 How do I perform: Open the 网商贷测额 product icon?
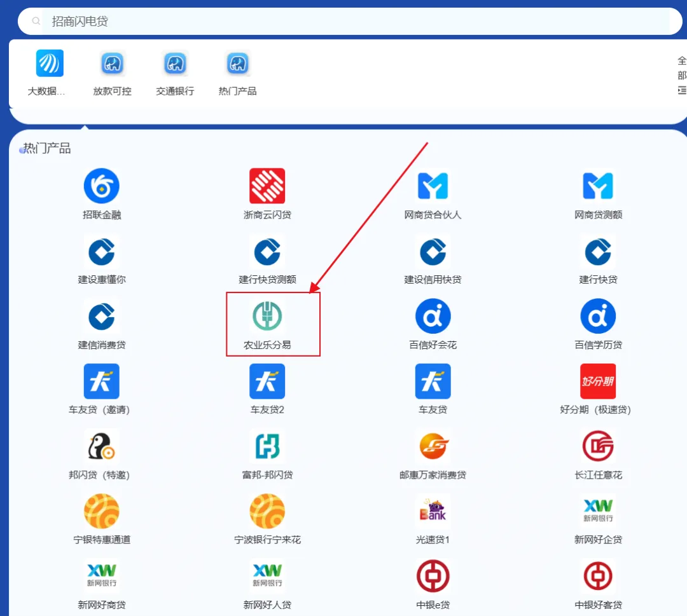(598, 186)
